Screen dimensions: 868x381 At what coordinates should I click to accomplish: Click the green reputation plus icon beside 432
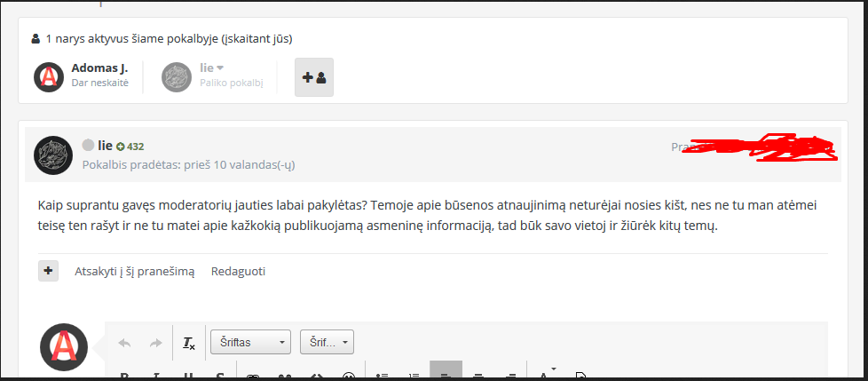[x=120, y=147]
